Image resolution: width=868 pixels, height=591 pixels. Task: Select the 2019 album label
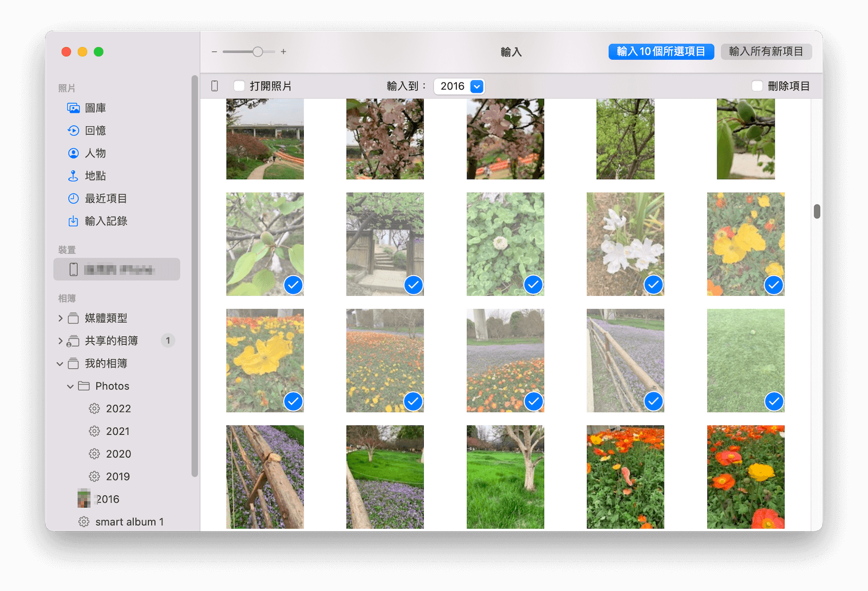coord(118,476)
